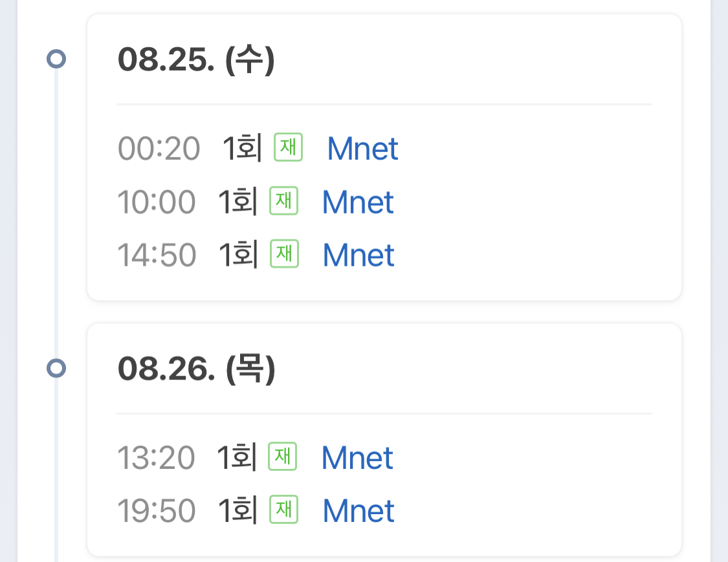Click the rerun badge on the 00:20 row
Screen dimensions: 728x562
(288, 147)
